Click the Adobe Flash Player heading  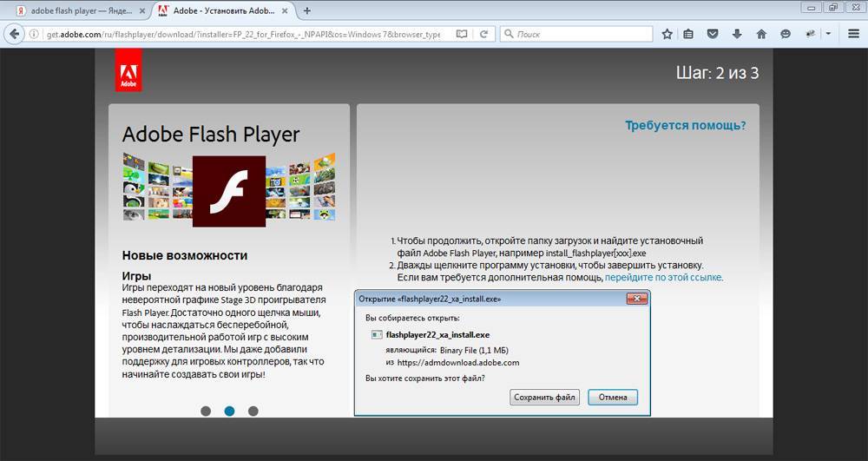(x=211, y=135)
